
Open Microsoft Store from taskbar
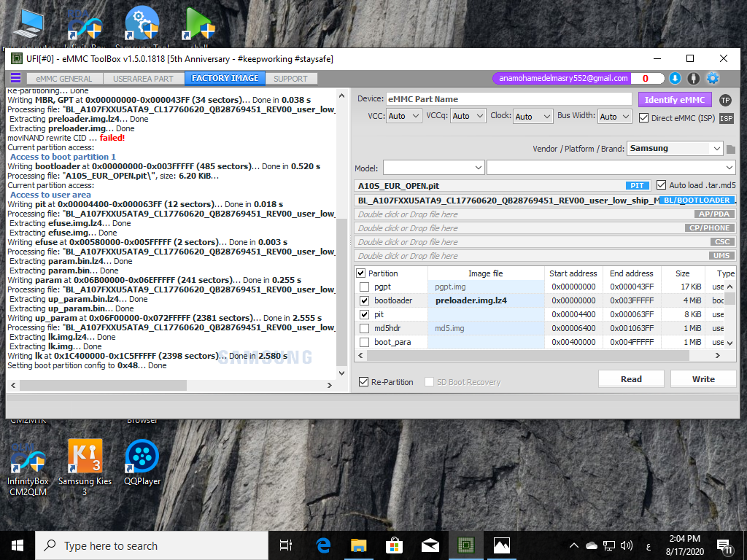[395, 545]
